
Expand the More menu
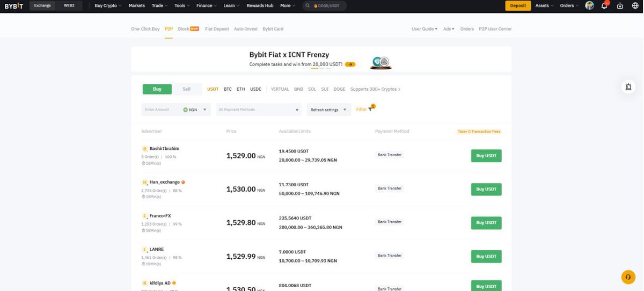[x=288, y=5]
